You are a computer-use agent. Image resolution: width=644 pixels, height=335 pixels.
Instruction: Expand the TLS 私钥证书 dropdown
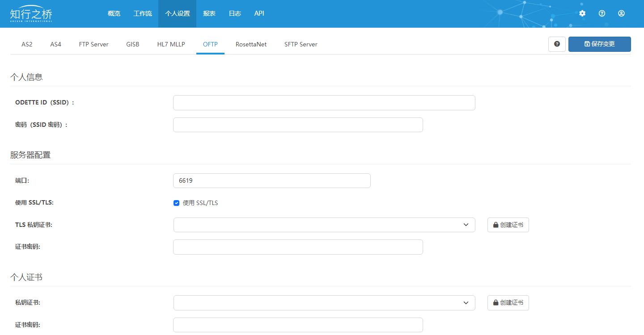324,225
